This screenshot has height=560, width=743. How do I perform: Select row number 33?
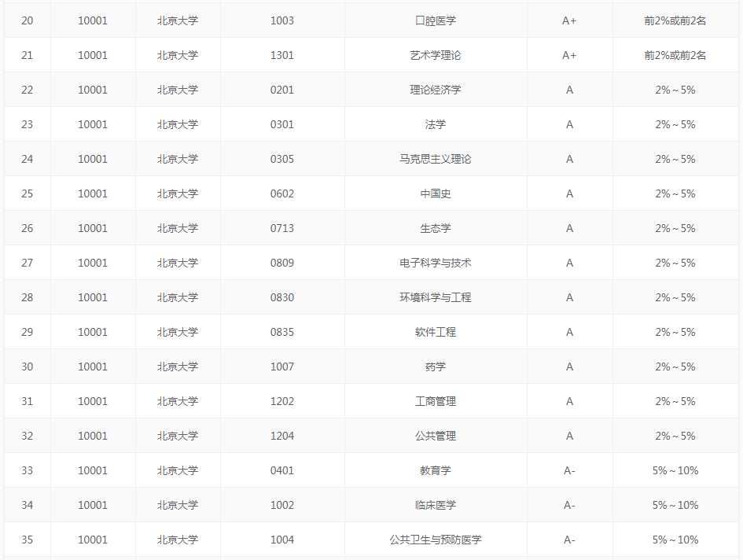click(27, 470)
